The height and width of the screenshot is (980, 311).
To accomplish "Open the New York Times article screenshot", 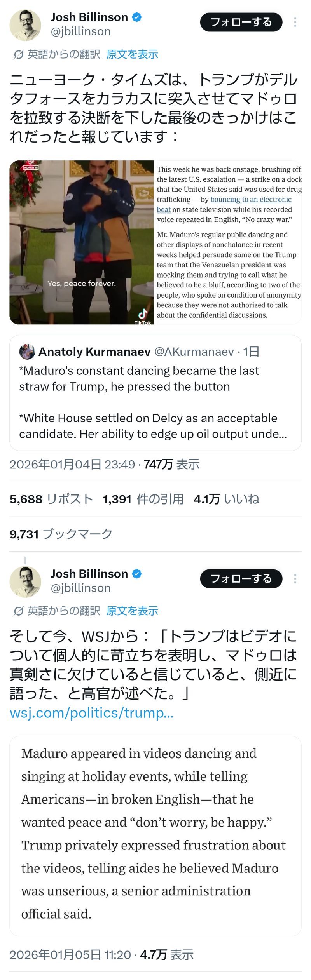I will click(228, 242).
